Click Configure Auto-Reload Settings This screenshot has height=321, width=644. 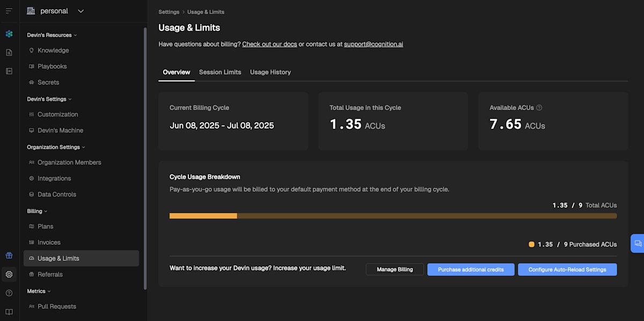pos(567,269)
